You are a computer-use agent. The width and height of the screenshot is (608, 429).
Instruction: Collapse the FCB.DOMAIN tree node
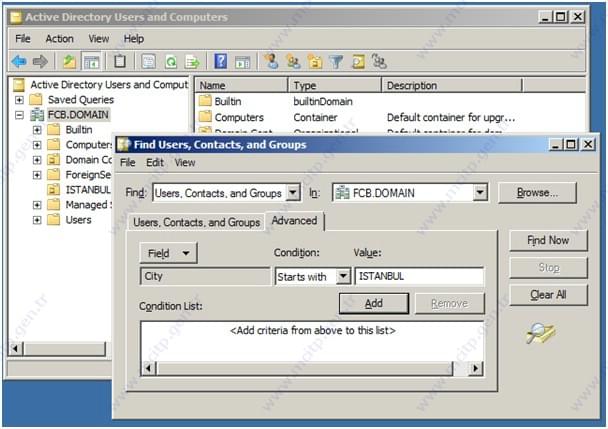(x=19, y=115)
